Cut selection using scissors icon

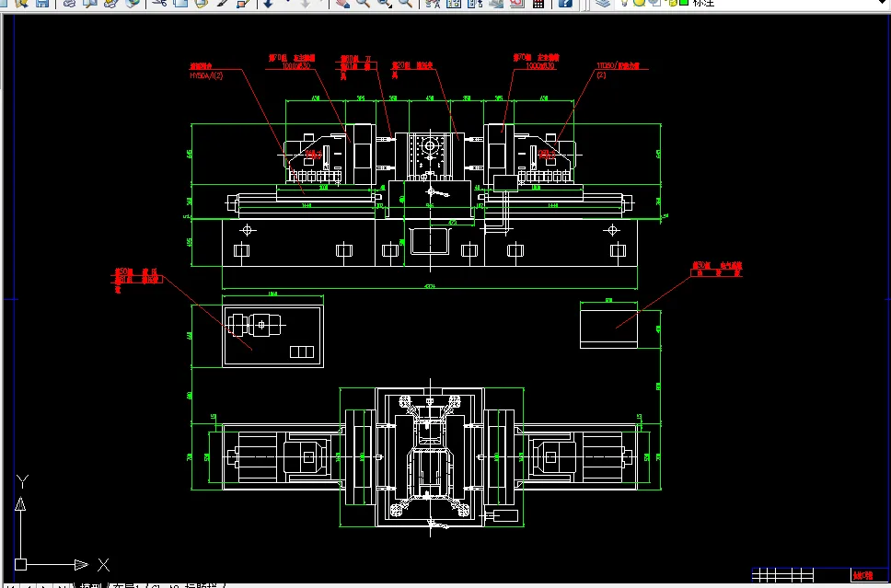tap(159, 4)
